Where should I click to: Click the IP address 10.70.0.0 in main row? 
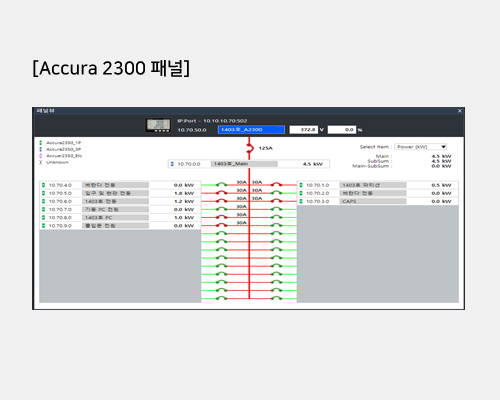click(x=189, y=164)
